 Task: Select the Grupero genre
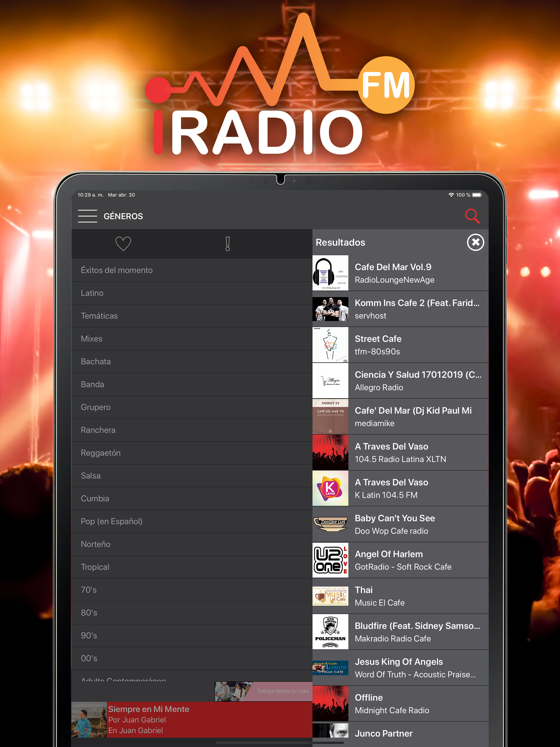[192, 407]
